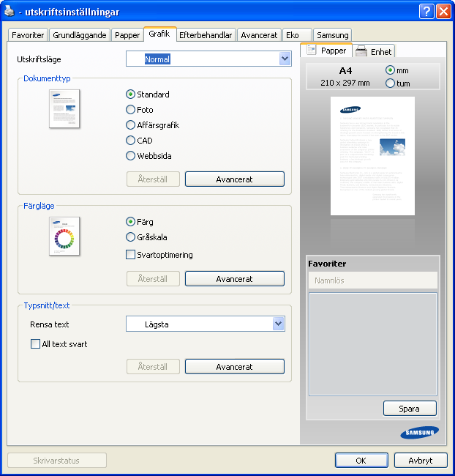The image size is (455, 476).
Task: Select the Foto document type
Action: [131, 110]
